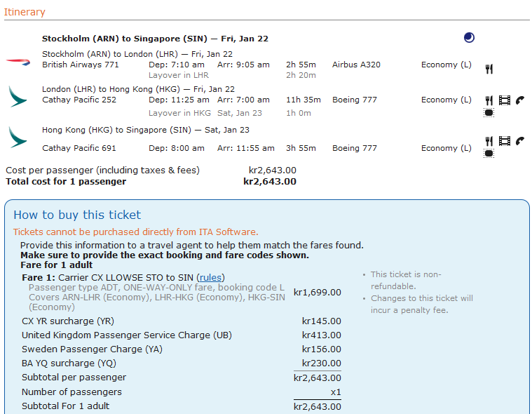532x414 pixels.
Task: Click meal icon for British Airways 771
Action: click(x=489, y=69)
